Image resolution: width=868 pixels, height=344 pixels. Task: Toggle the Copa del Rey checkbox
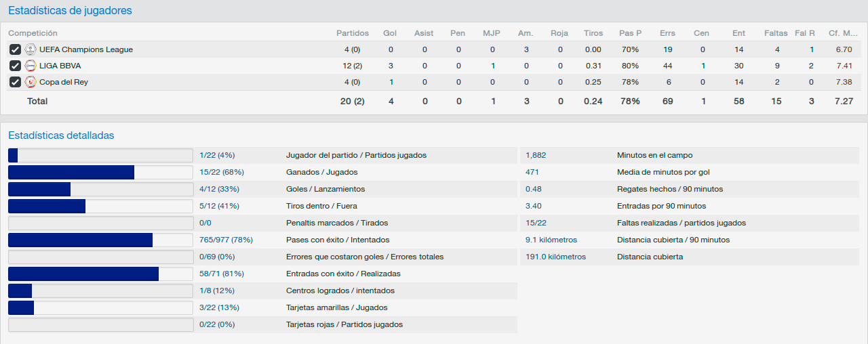click(15, 82)
